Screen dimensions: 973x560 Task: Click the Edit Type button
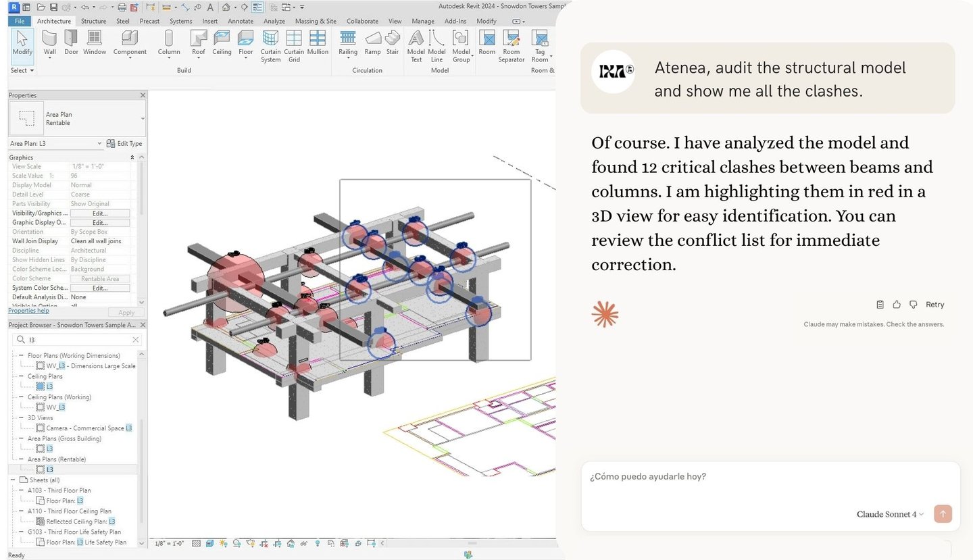125,144
